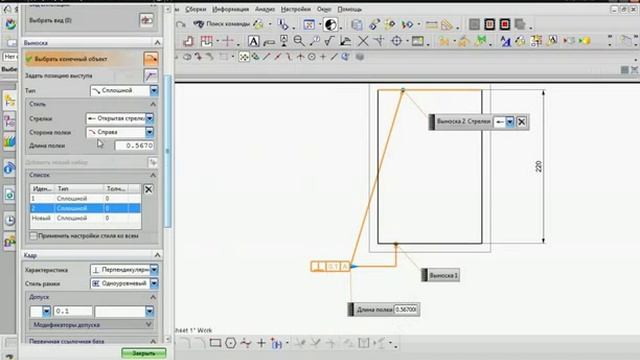Open the tolerance material modifier dropdown right of 0.1
Screen dimensions: 640x360
[x=149, y=311]
